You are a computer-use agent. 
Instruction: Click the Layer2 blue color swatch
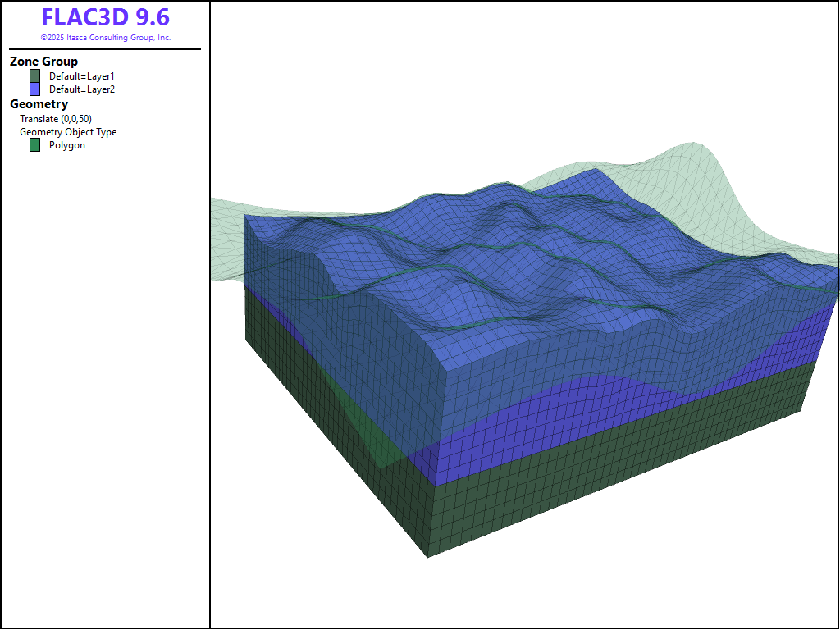coord(34,89)
